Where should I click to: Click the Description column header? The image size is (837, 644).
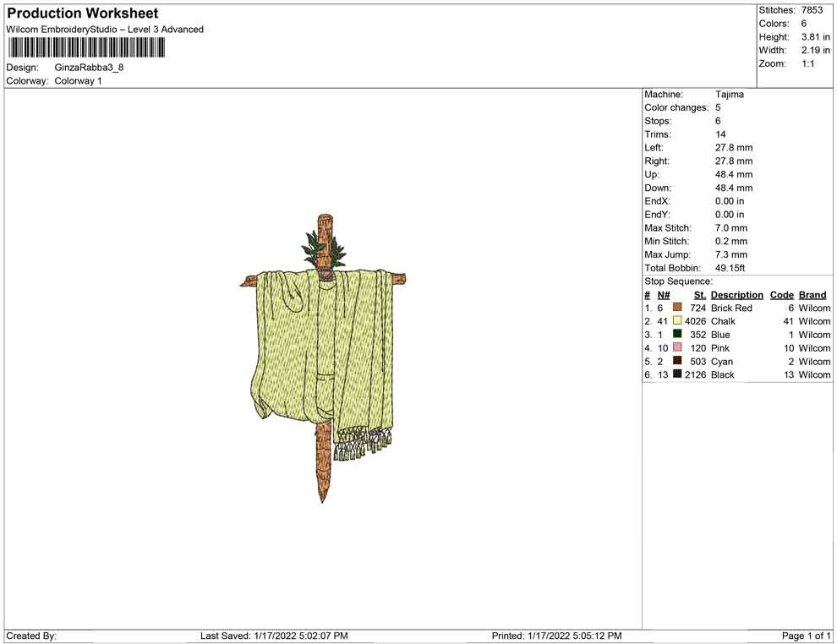point(736,295)
